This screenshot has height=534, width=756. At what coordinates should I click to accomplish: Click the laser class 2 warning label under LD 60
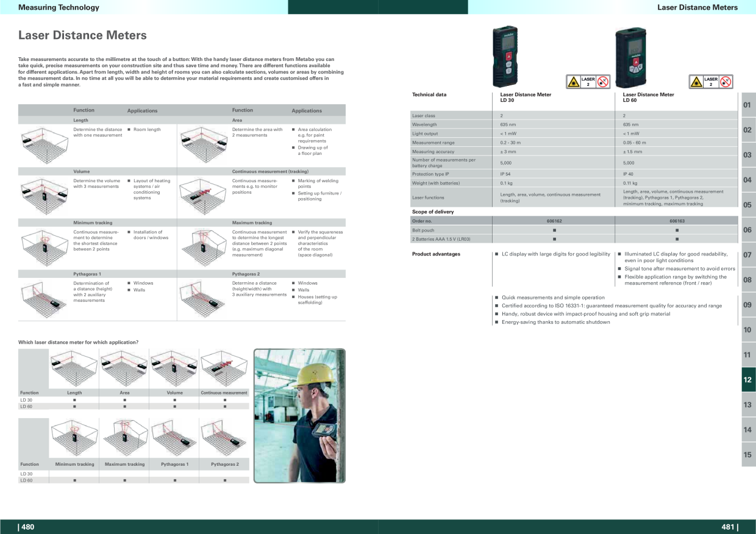[x=711, y=82]
